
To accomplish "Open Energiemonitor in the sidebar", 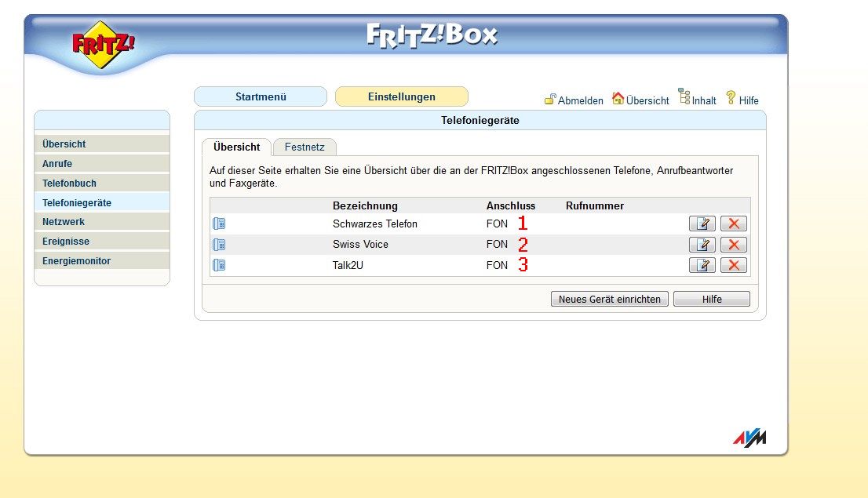I will 102,260.
